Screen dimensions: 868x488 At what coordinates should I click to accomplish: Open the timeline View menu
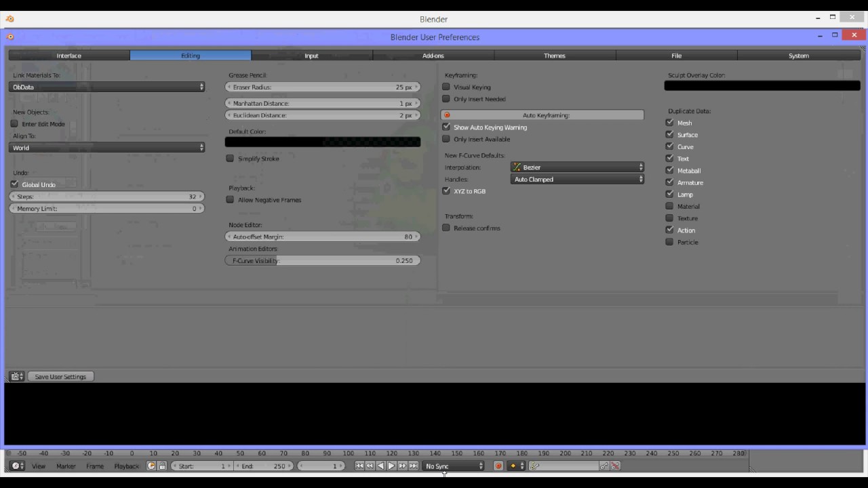point(39,466)
